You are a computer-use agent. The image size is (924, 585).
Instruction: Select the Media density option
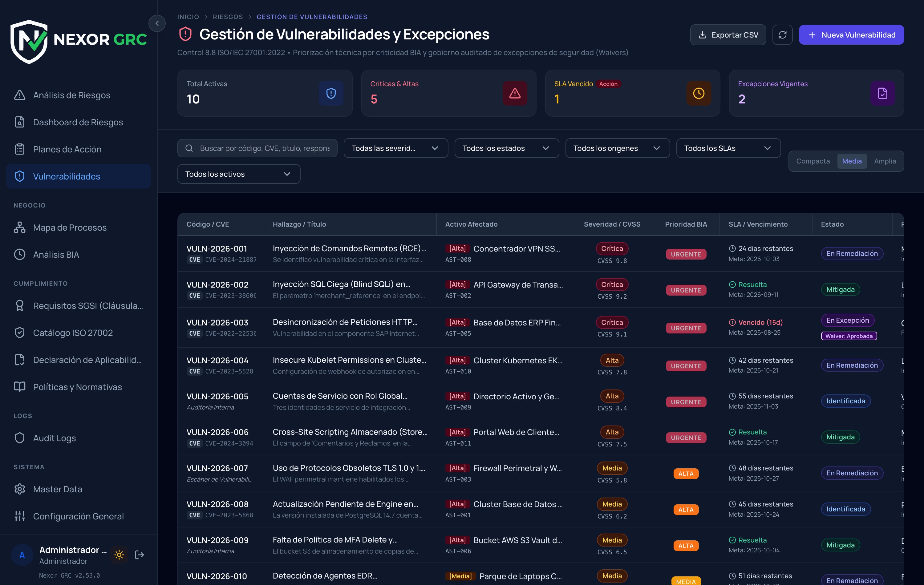[852, 161]
